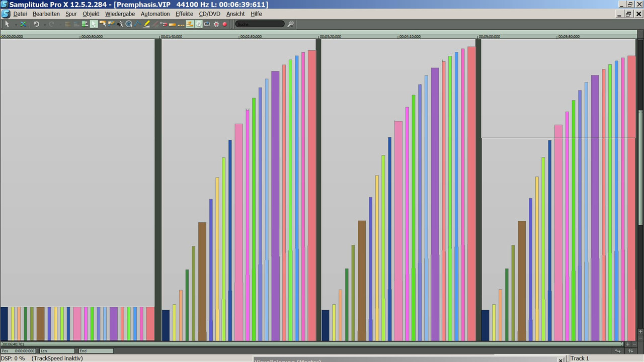The width and height of the screenshot is (644, 362).
Task: Click timeline ruler at 00:04:10:000
Action: tap(410, 36)
